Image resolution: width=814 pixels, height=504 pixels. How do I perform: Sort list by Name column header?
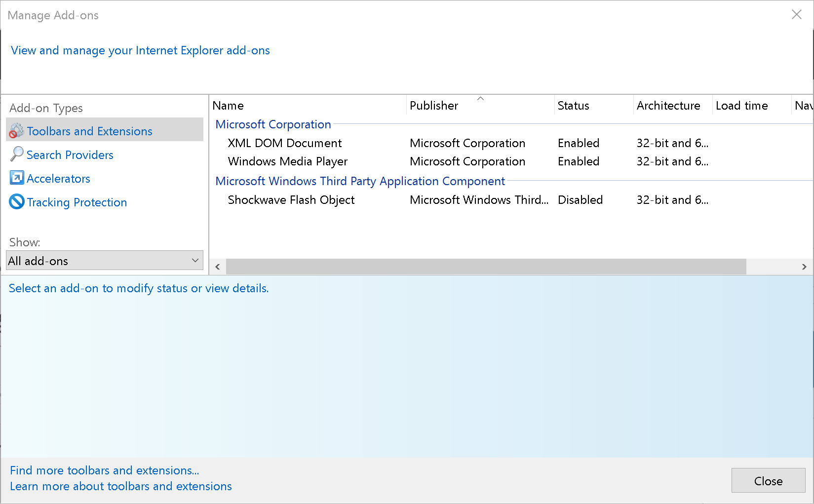click(308, 106)
